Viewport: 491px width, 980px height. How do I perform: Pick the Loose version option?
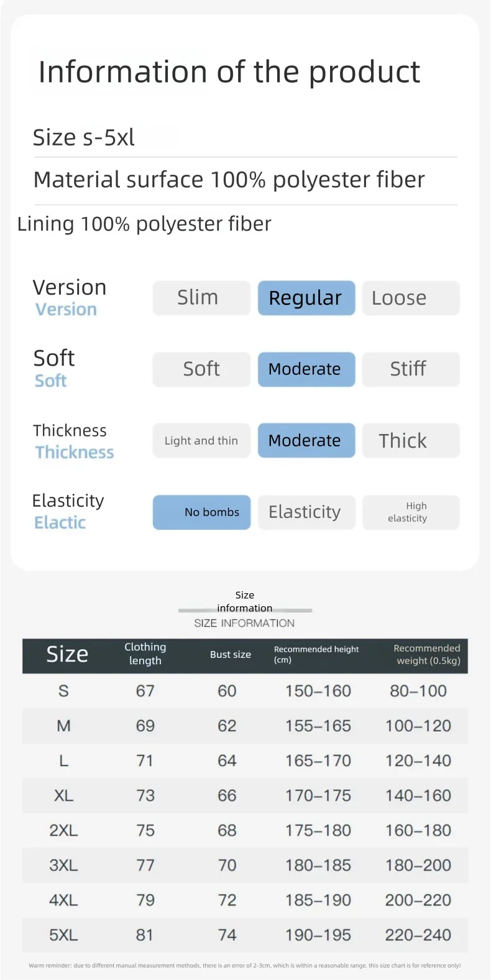coord(411,298)
